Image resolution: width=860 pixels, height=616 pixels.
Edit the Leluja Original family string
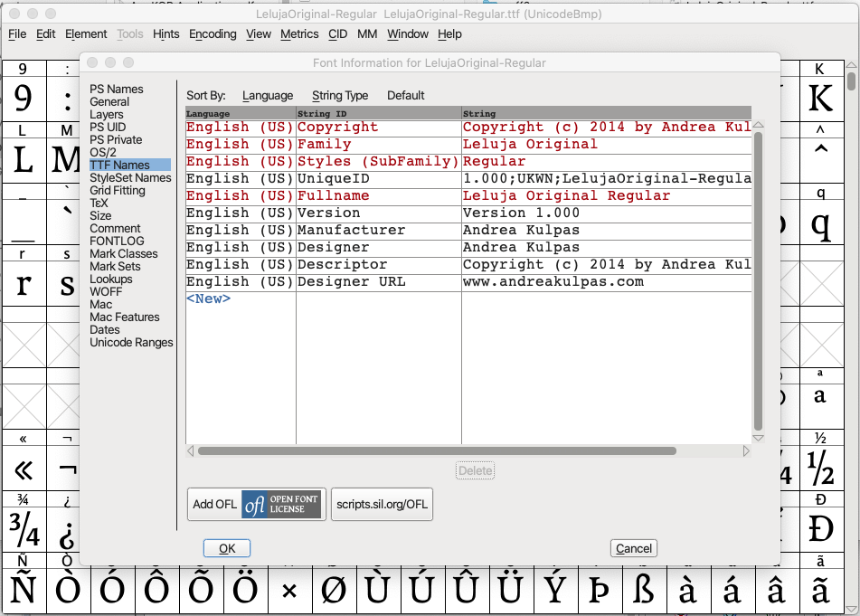(607, 144)
